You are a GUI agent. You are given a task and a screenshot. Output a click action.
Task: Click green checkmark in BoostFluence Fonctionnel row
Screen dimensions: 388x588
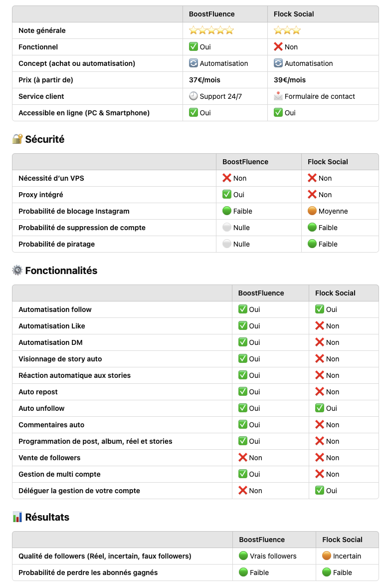click(x=193, y=46)
